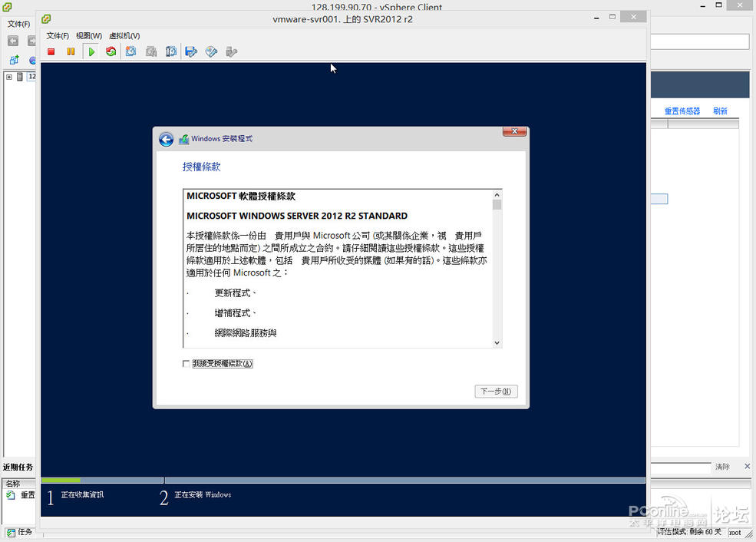Click step 2 正在安裝 Windows label
The width and height of the screenshot is (756, 542).
pyautogui.click(x=203, y=494)
